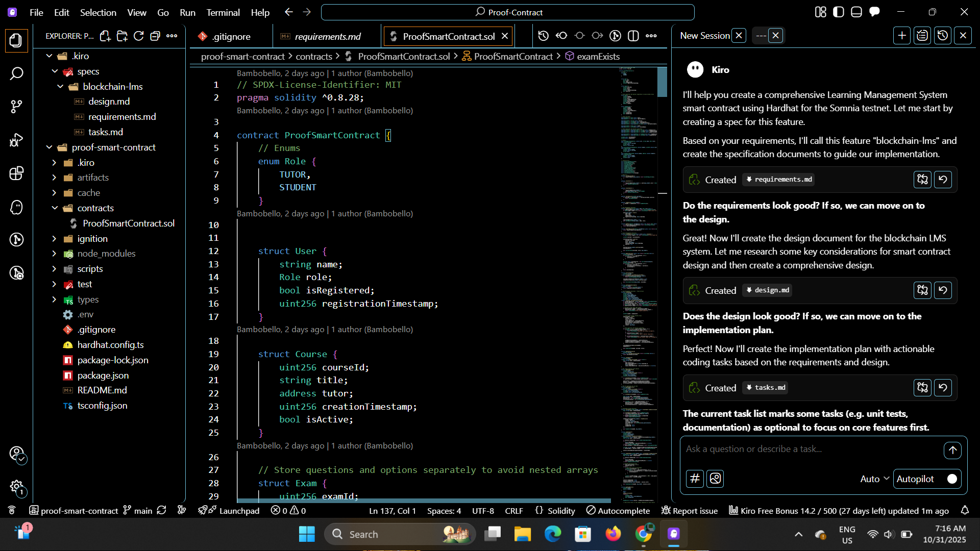Viewport: 980px width, 551px height.
Task: Open the Run and Debug view
Action: tap(16, 140)
